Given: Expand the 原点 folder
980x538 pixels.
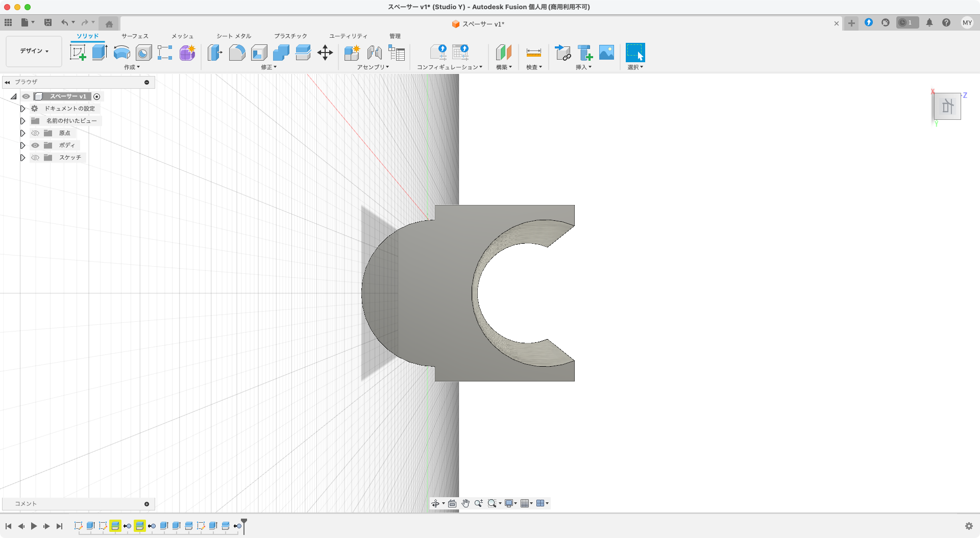Looking at the screenshot, I should [x=22, y=133].
